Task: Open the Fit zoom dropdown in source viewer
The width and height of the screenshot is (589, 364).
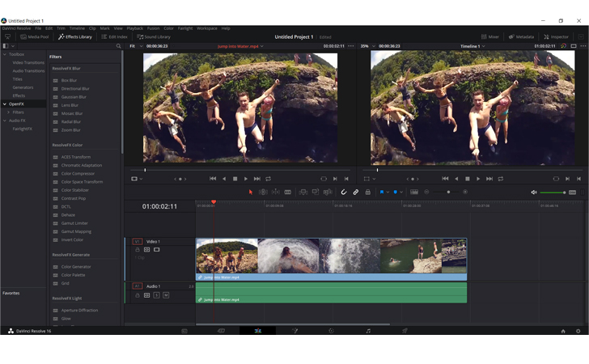Action: [134, 46]
